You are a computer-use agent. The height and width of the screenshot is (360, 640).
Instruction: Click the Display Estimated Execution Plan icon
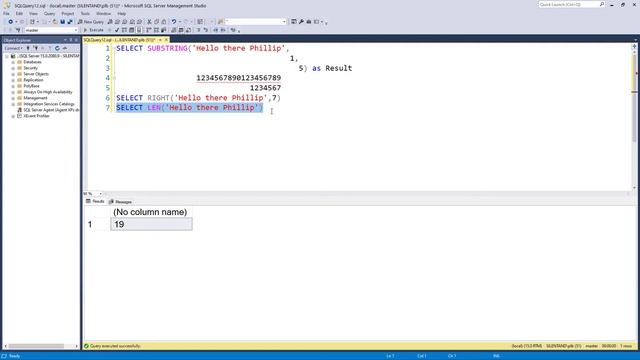coord(124,30)
